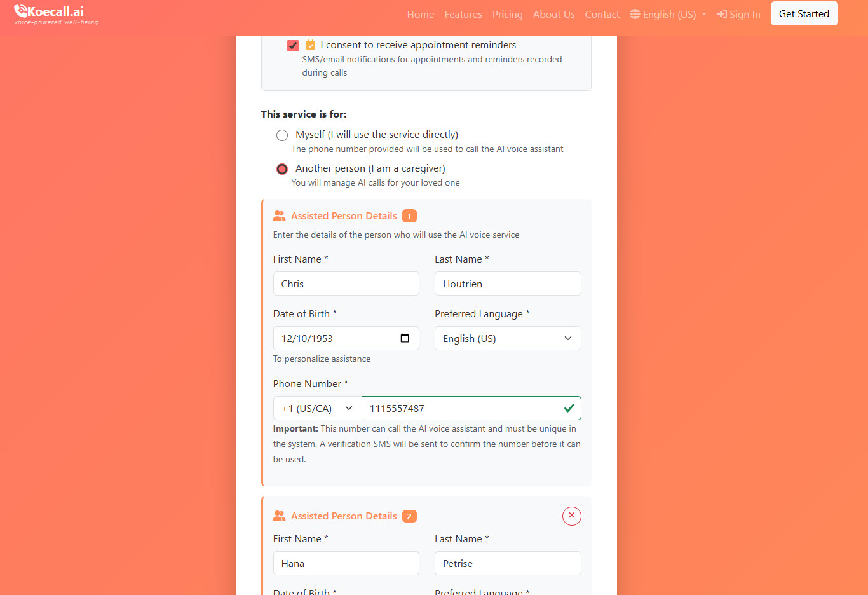The image size is (868, 595).
Task: Open the Features menu item
Action: click(x=463, y=14)
